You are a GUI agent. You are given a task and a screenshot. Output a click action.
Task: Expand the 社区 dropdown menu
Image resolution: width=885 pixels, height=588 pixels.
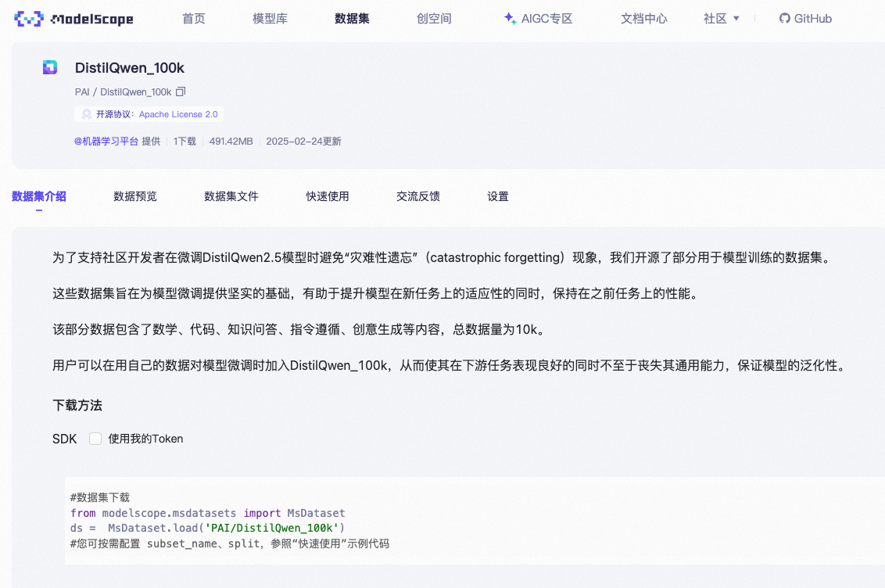click(721, 19)
